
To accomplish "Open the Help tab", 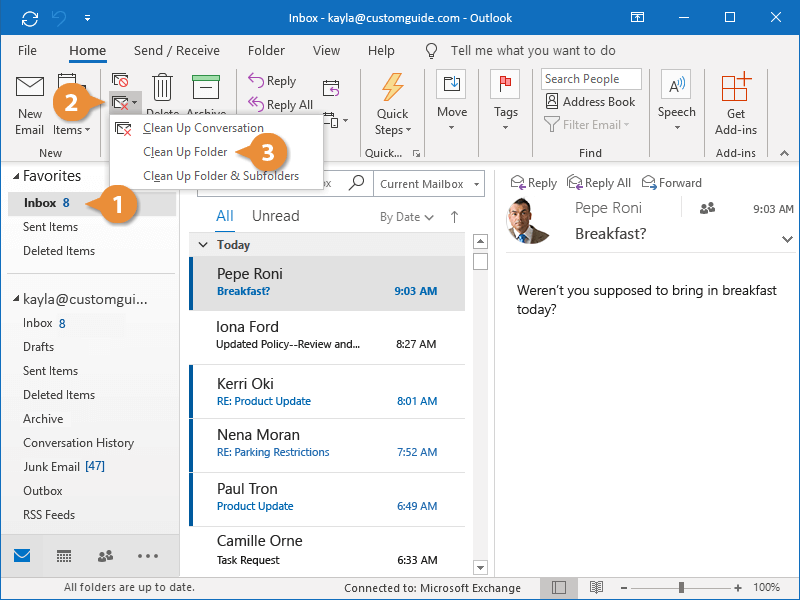I will pos(381,51).
